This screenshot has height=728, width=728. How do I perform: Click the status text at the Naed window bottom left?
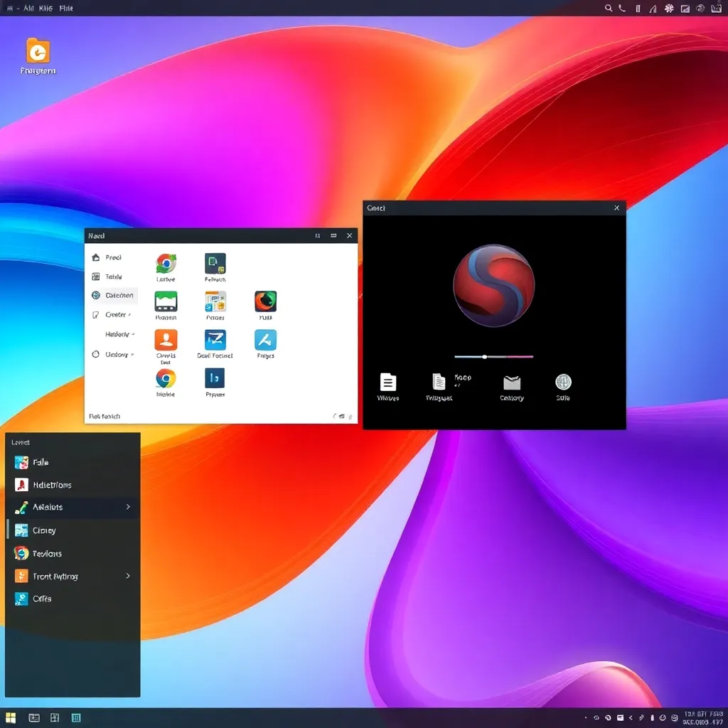click(105, 417)
